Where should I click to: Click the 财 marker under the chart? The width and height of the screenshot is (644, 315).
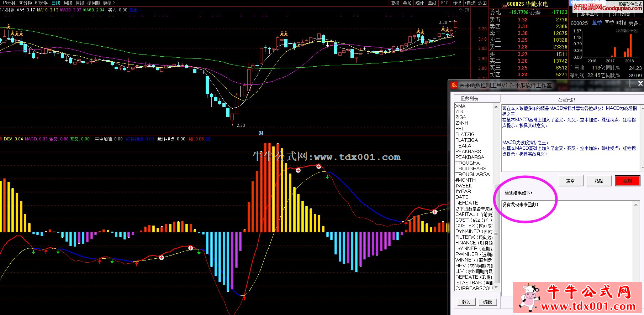(x=261, y=133)
